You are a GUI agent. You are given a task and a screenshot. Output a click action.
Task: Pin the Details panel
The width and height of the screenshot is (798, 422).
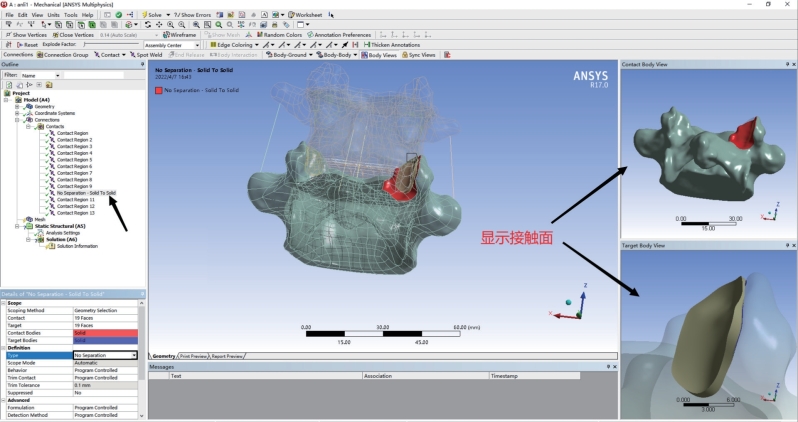[x=142, y=294]
